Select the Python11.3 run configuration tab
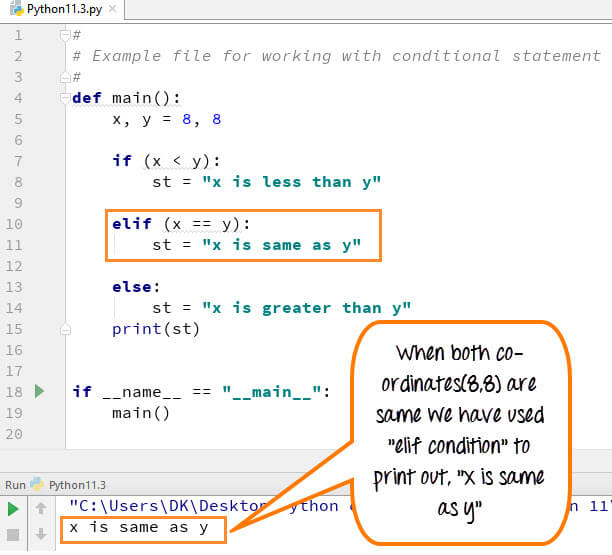The image size is (612, 555). tap(76, 483)
